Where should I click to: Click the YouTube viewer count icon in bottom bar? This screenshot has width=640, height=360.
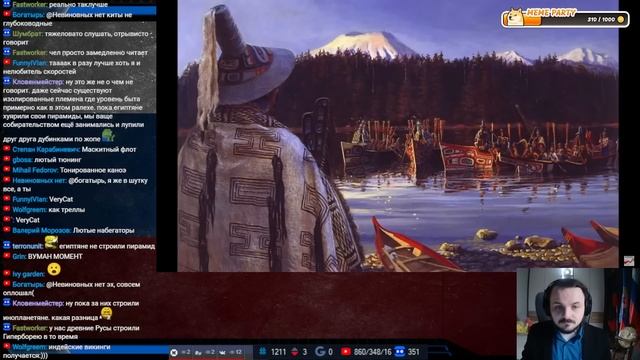pos(346,351)
